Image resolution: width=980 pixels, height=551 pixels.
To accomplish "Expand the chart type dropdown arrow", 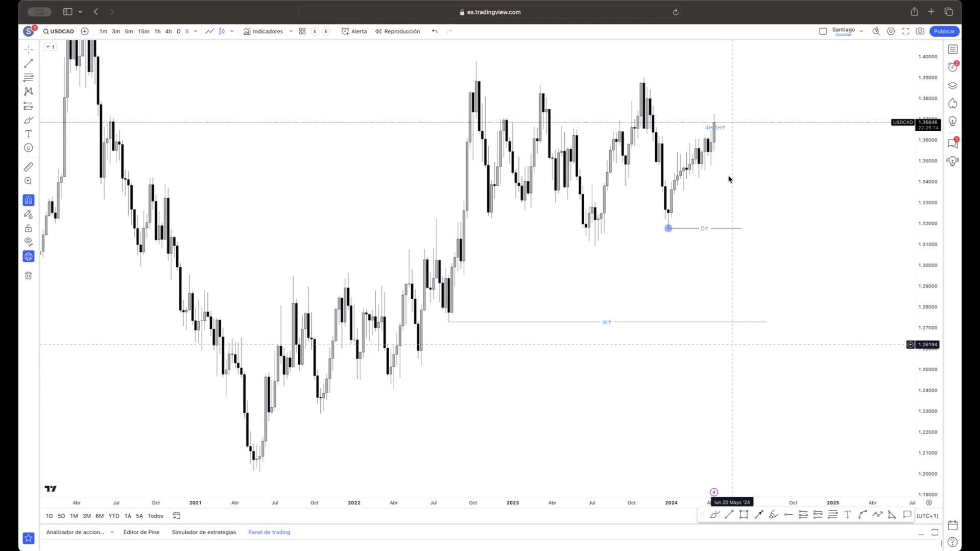I will tap(232, 32).
